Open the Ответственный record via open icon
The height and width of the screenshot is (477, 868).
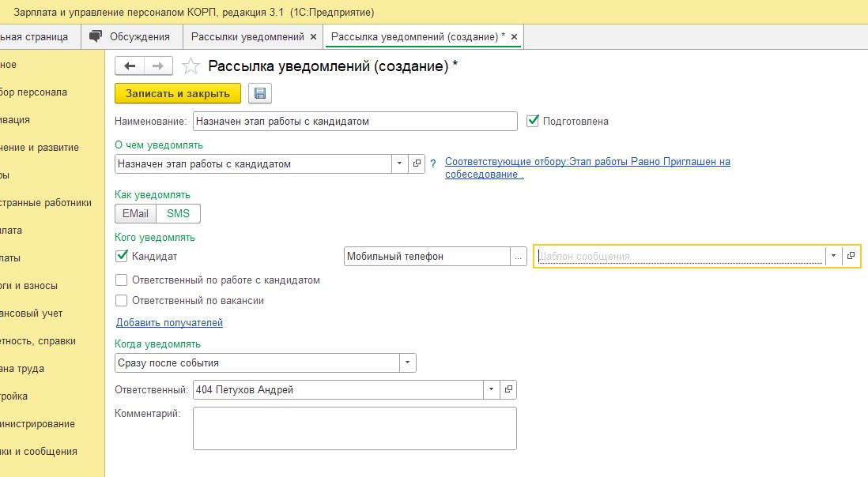point(508,390)
